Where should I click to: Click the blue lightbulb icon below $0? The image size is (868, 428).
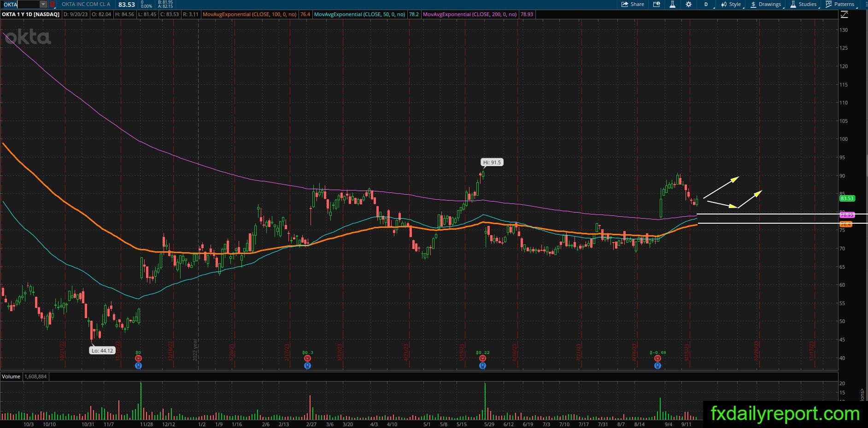138,366
